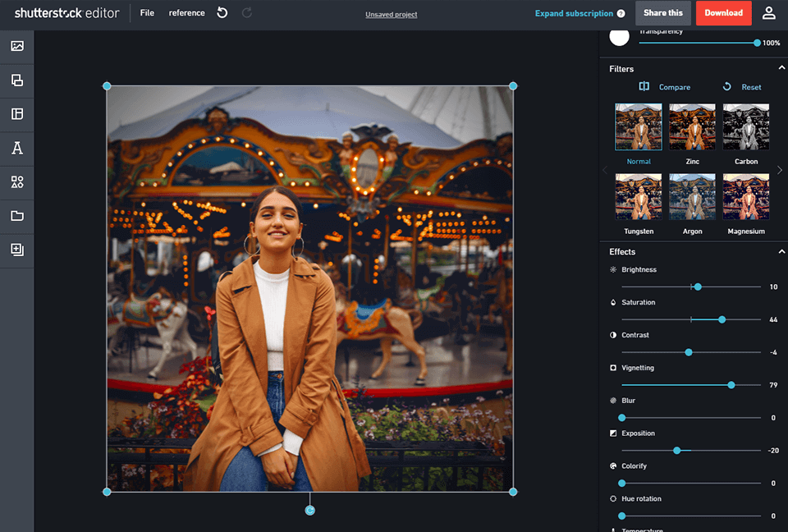Open the File menu
The height and width of the screenshot is (532, 788).
click(147, 13)
